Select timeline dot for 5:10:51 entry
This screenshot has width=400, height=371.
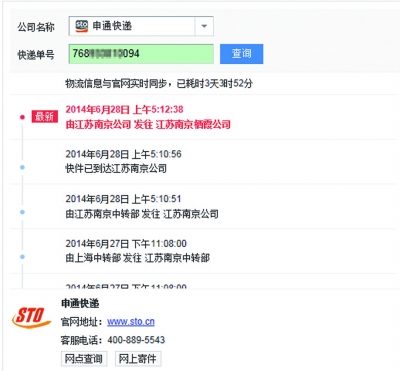tap(22, 212)
